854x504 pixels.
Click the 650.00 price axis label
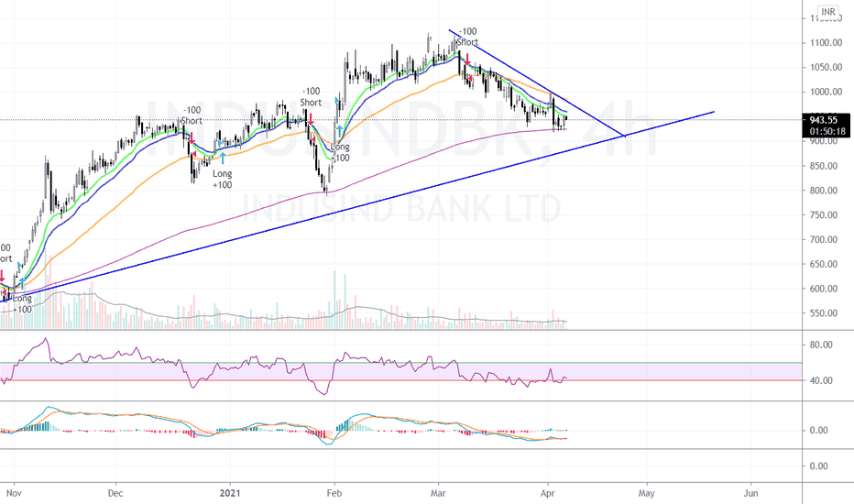[825, 264]
